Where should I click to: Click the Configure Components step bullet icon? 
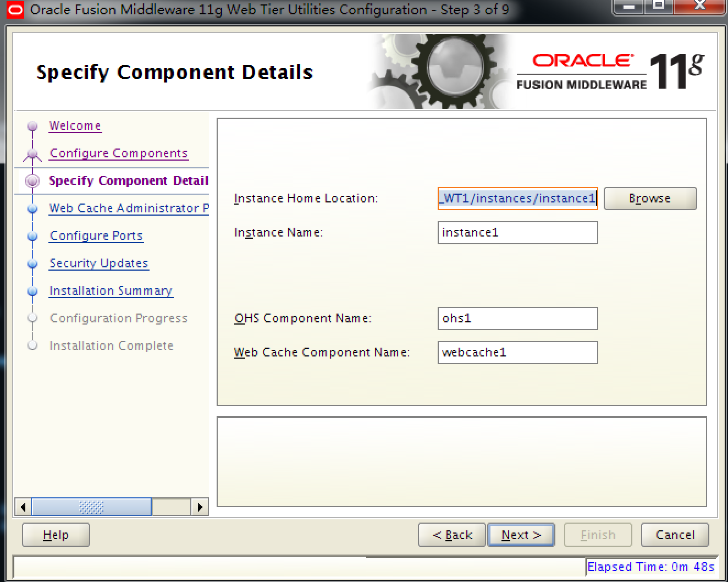point(32,153)
